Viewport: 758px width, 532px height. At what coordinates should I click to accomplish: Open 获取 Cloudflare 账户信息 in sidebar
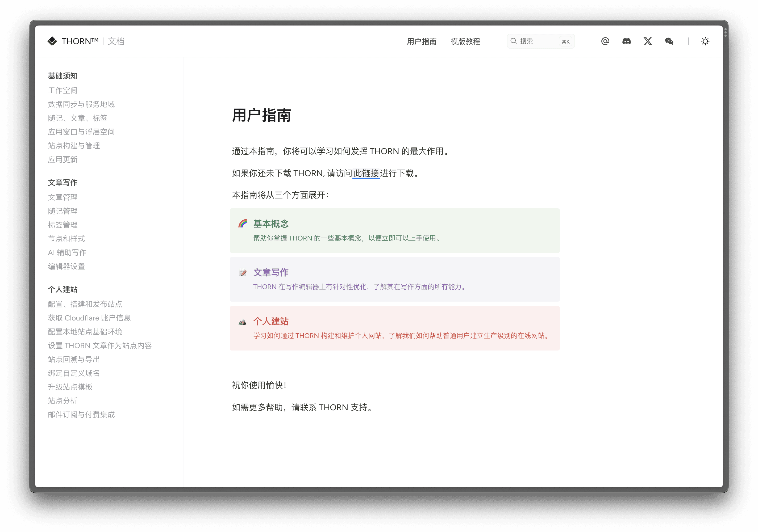pos(89,318)
